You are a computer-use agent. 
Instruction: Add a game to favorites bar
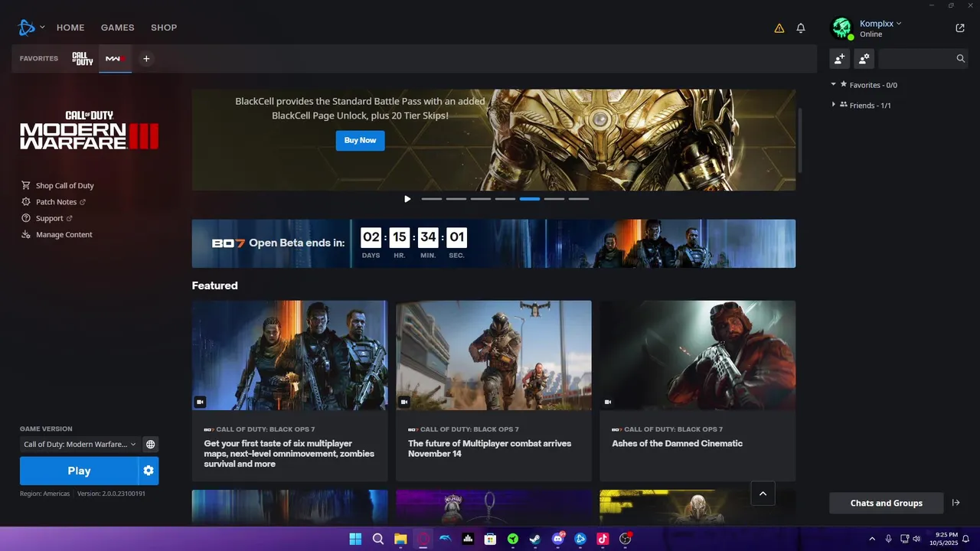[146, 58]
